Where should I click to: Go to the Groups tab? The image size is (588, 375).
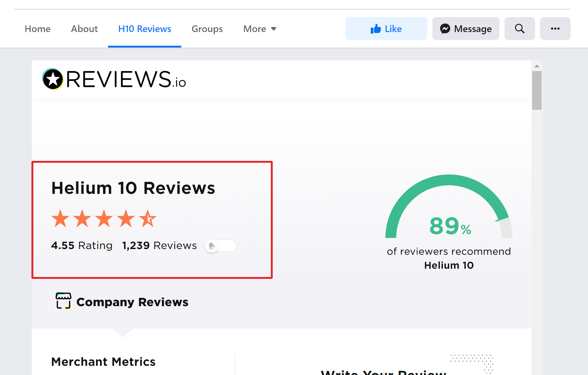coord(207,29)
